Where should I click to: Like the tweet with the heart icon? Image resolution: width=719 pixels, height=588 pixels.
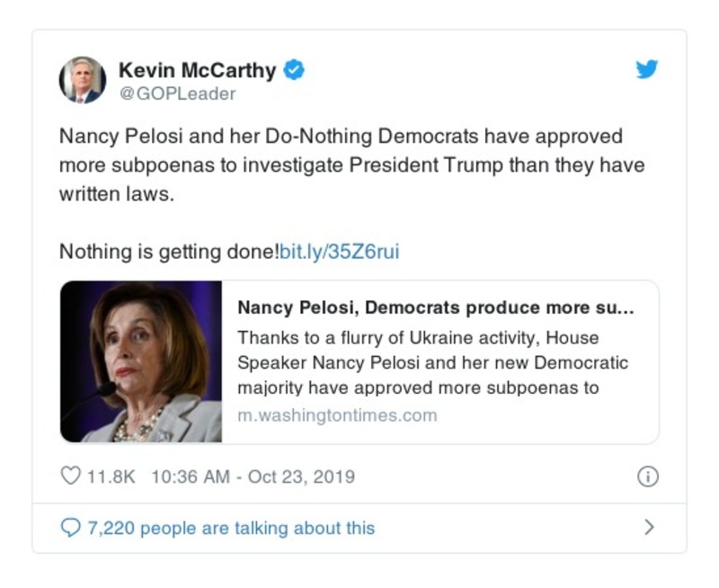[70, 477]
